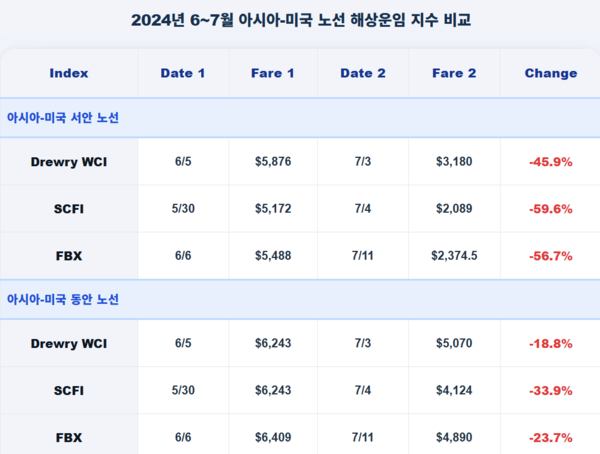The width and height of the screenshot is (600, 454).
Task: Click the Index column header
Action: click(69, 73)
